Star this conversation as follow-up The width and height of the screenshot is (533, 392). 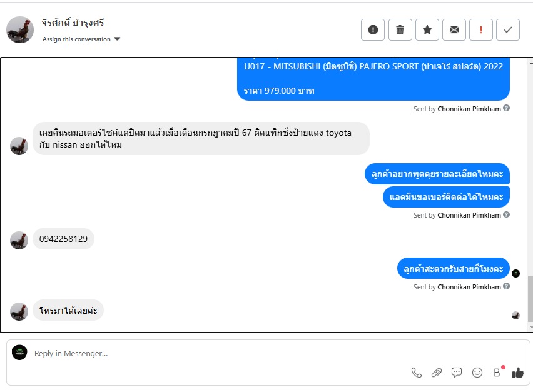[x=427, y=30]
